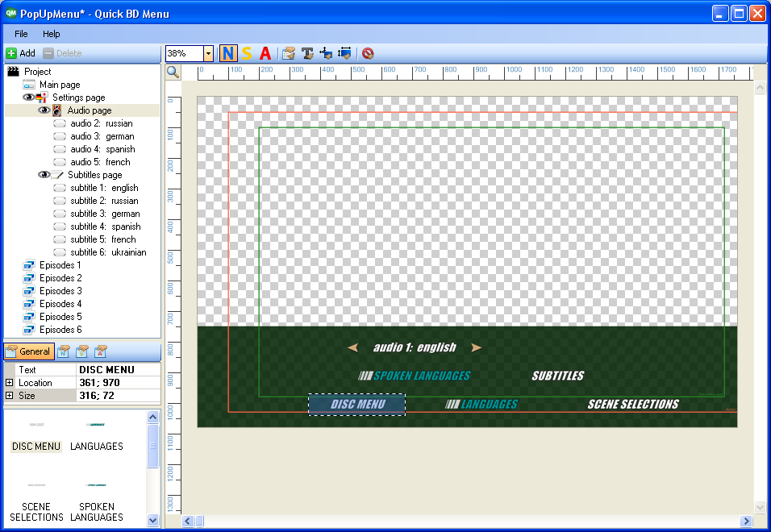The height and width of the screenshot is (532, 771).
Task: Select 'subtitle 6: ukrainian' in project tree
Action: [x=108, y=252]
